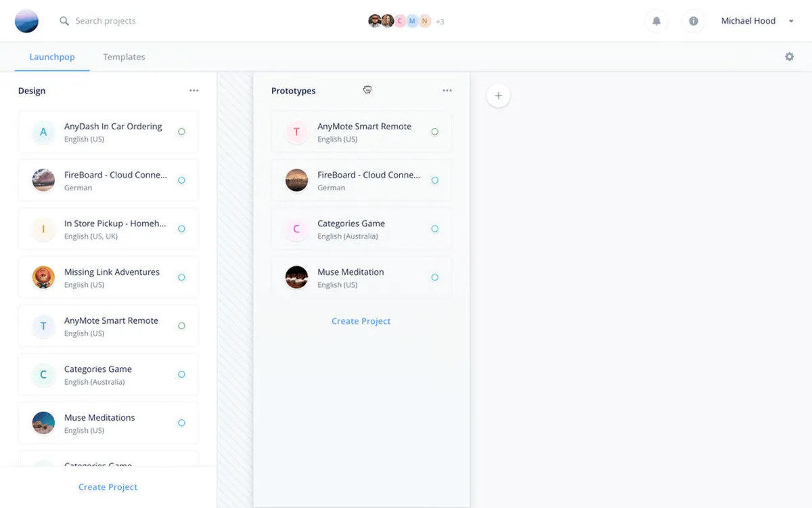Screen dimensions: 812x508
Task: Click the C avatar in the Design list
Action: [x=43, y=375]
